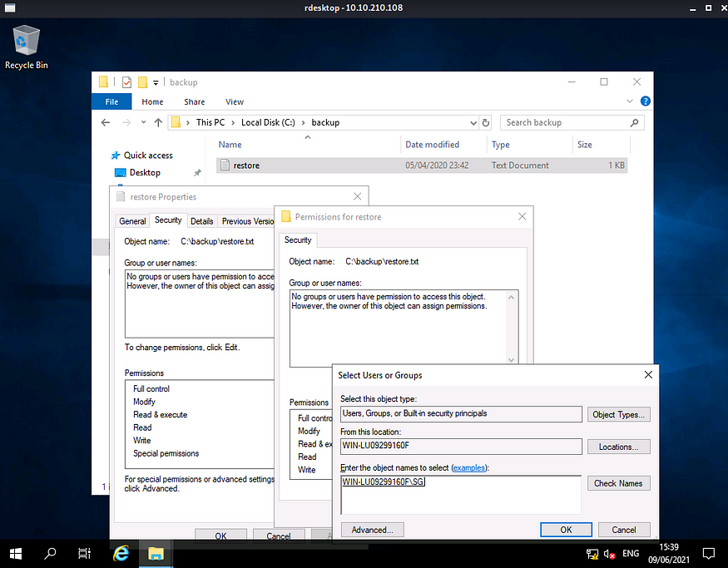Click the Start menu Windows logo
The height and width of the screenshot is (568, 728).
[16, 553]
